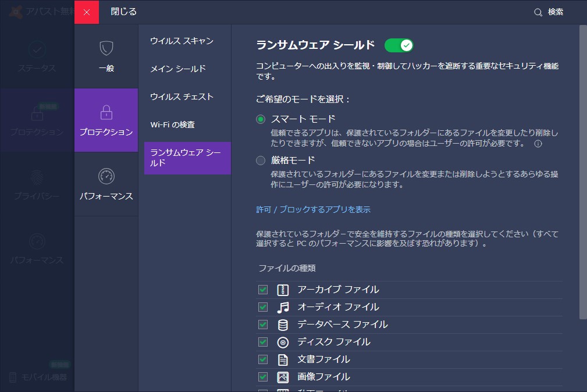Show allowed and blocked apps via 許可 / ブロックするアプリを表示

click(314, 210)
